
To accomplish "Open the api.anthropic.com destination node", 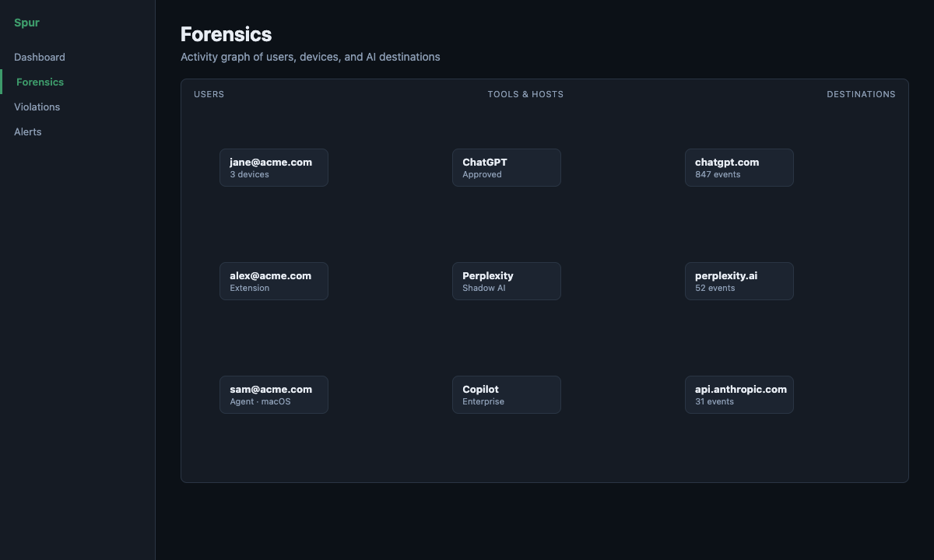I will pos(739,394).
